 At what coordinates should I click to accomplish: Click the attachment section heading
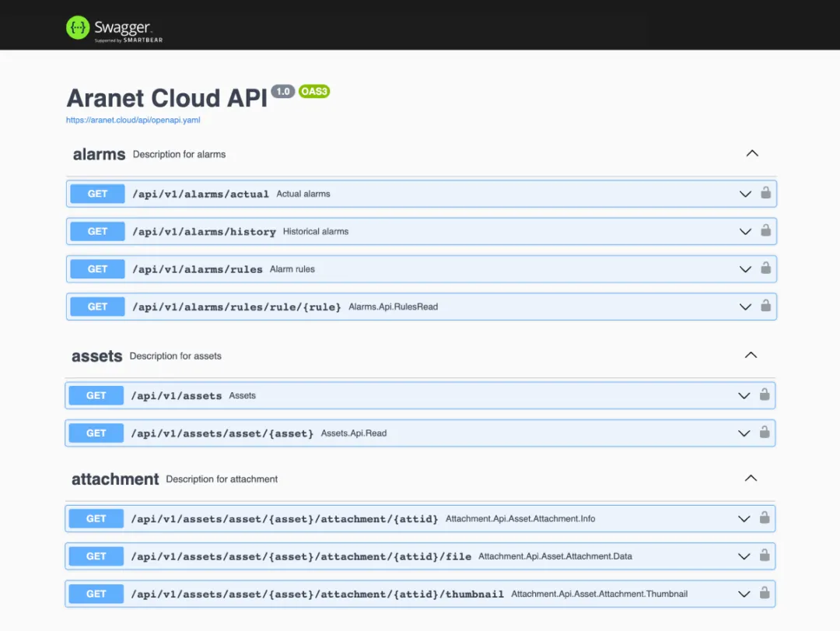[115, 479]
